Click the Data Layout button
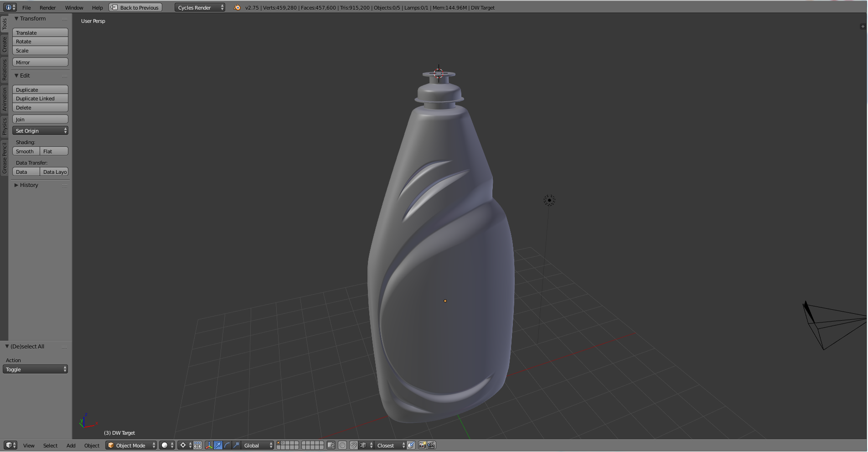 pyautogui.click(x=54, y=172)
